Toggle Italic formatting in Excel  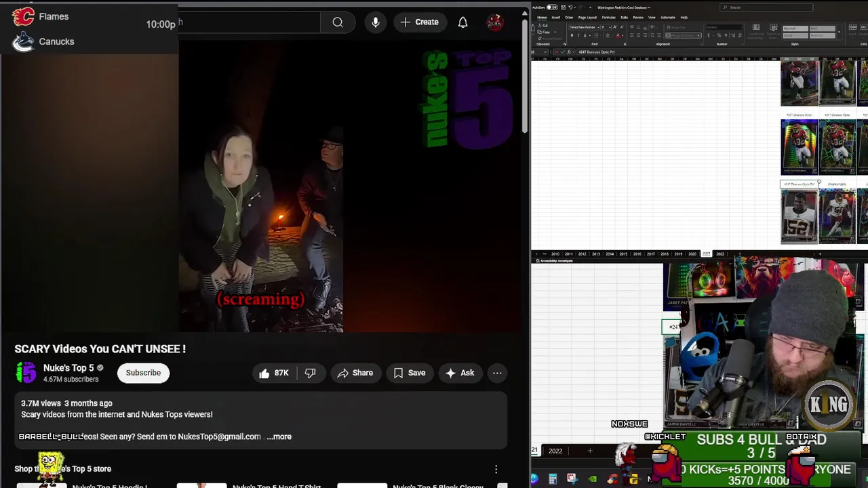578,35
